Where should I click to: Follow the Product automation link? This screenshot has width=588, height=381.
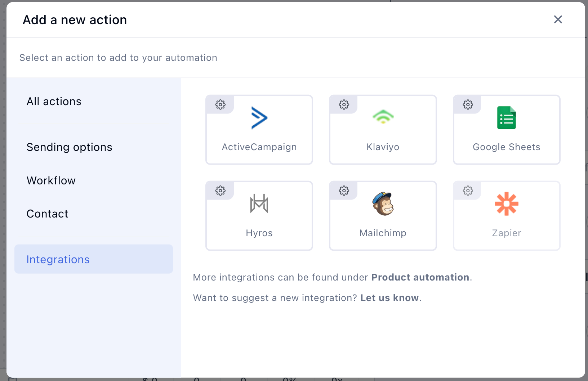420,277
